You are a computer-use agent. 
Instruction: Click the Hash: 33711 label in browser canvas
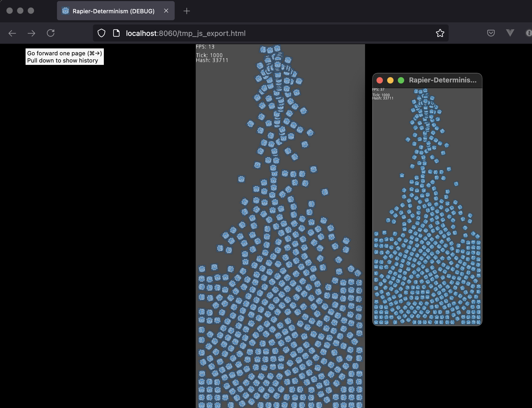[x=212, y=60]
